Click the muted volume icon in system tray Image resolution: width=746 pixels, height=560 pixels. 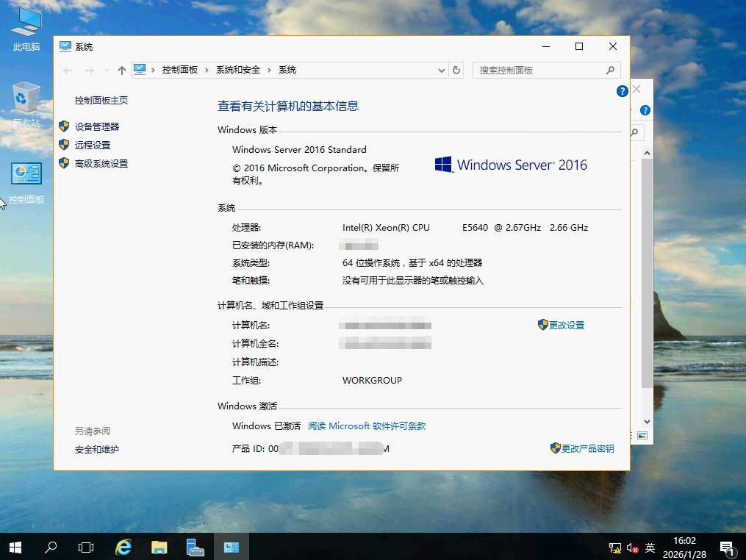coord(631,548)
